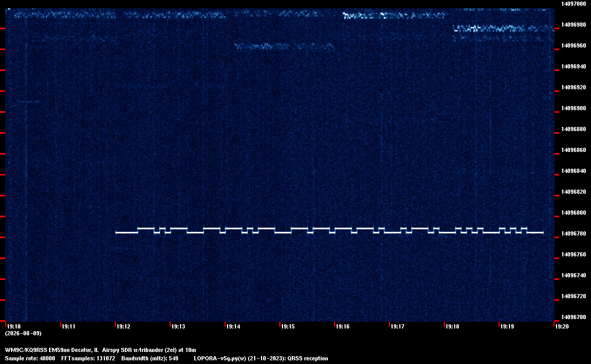Click the faint signal near 14096960

(x=284, y=46)
